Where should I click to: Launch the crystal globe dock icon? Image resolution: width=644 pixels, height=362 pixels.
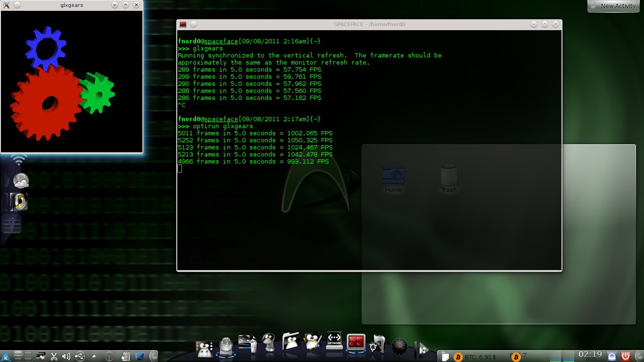click(226, 347)
